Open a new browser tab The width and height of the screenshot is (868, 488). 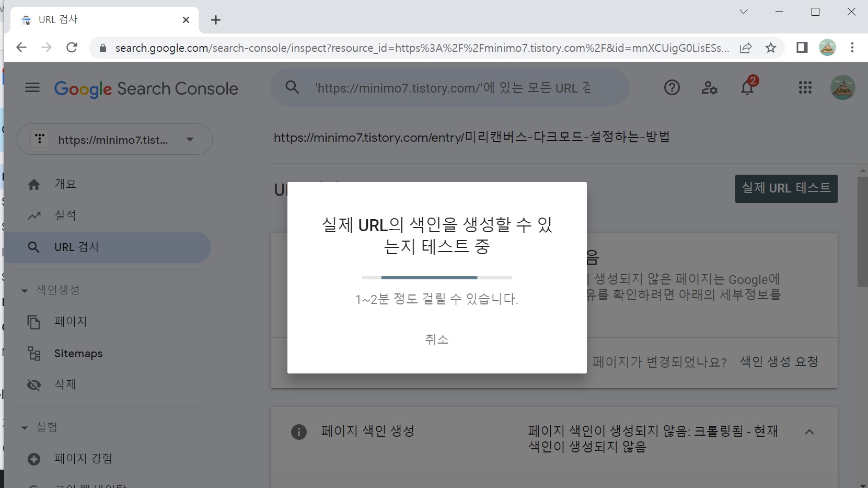[215, 20]
